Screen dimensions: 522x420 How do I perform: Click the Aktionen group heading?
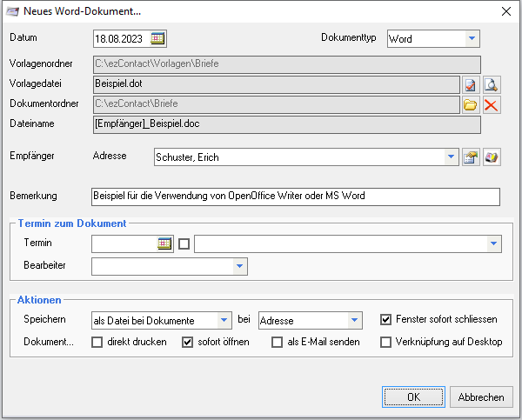click(x=39, y=300)
